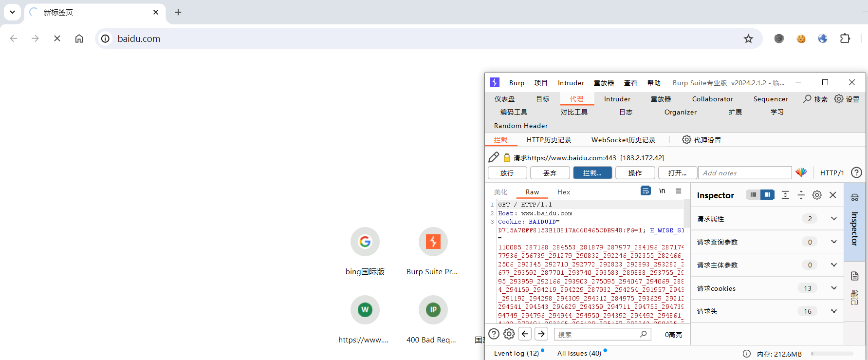Switch Inspector to left layout toggle
Image resolution: width=868 pixels, height=360 pixels.
(753, 195)
